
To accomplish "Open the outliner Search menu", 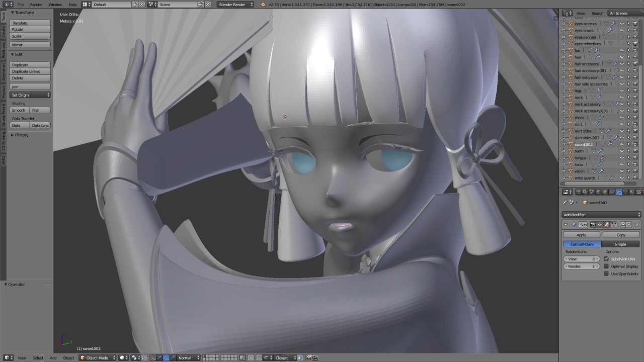I will point(597,13).
